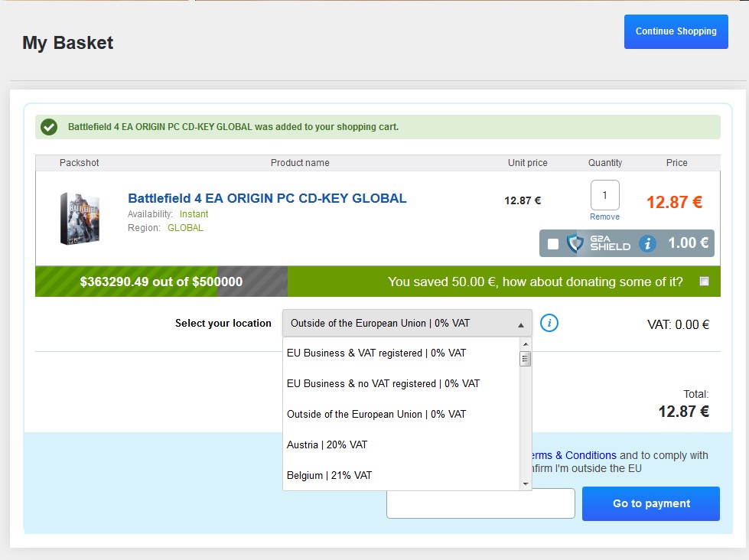Open Battlefield 4 EA ORIGIN product link

[x=267, y=198]
